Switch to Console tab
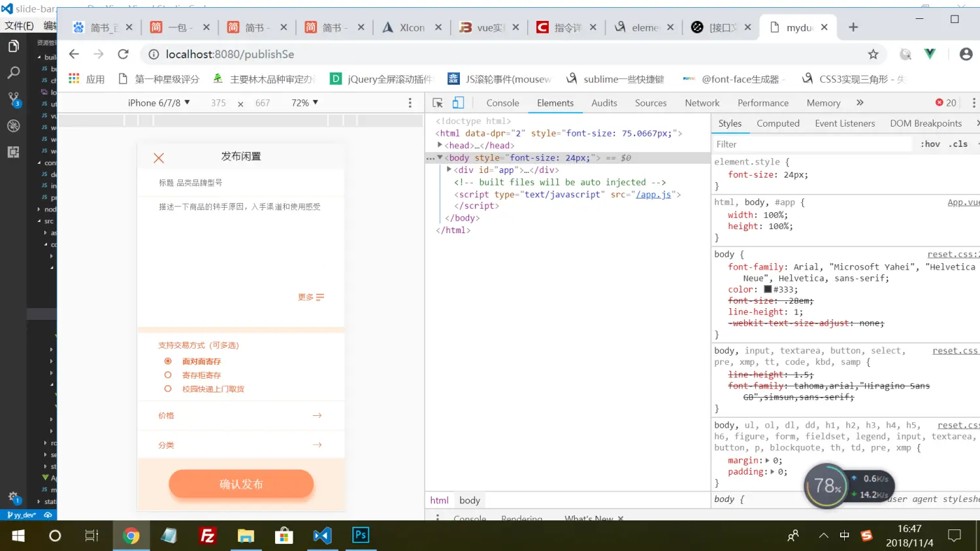This screenshot has width=980, height=551. point(502,103)
